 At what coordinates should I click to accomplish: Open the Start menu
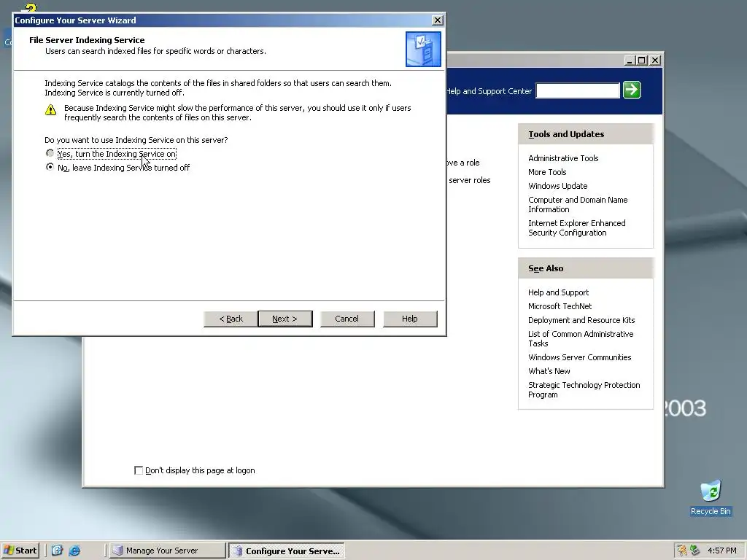point(20,551)
